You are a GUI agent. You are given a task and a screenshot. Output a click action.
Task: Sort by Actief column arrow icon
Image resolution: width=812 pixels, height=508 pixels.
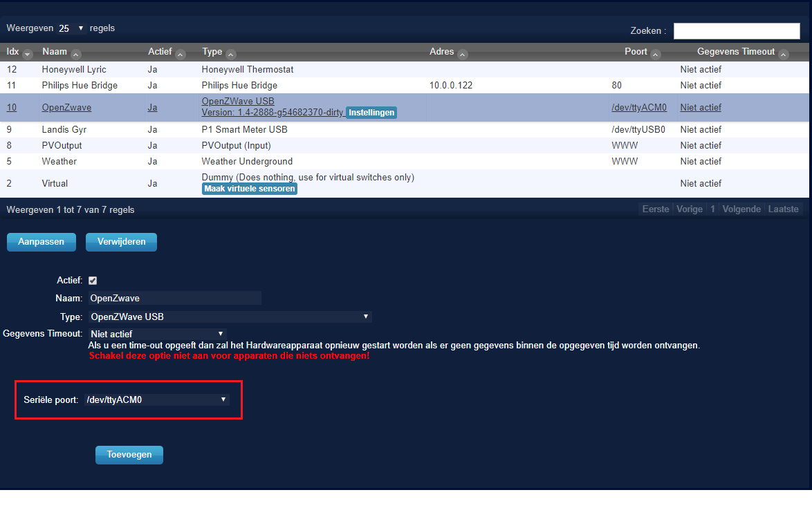pyautogui.click(x=181, y=55)
